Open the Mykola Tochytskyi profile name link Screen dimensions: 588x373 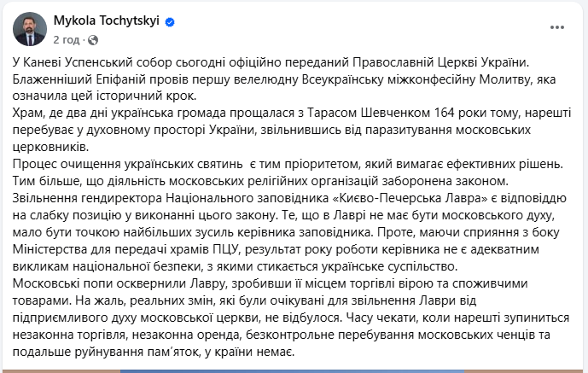[x=107, y=20]
